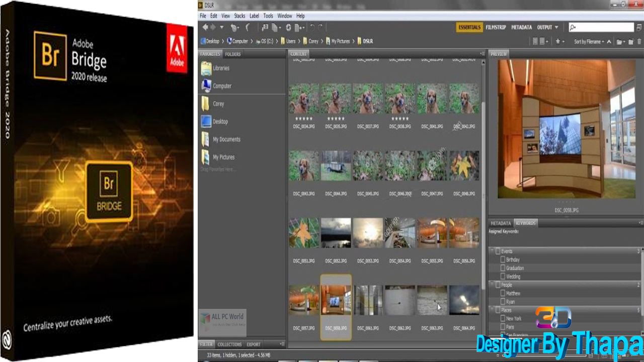
Task: Check the New York keyword checkbox
Action: (x=503, y=318)
